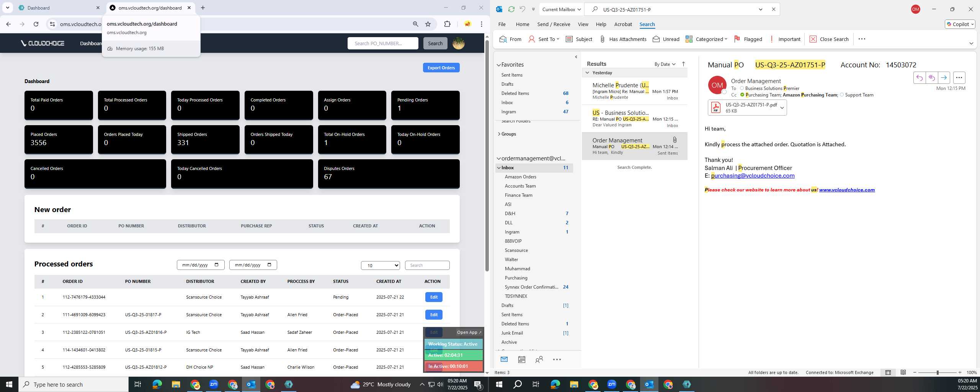This screenshot has height=392, width=980.
Task: Adjust Outlook zoom slider
Action: tap(938, 372)
